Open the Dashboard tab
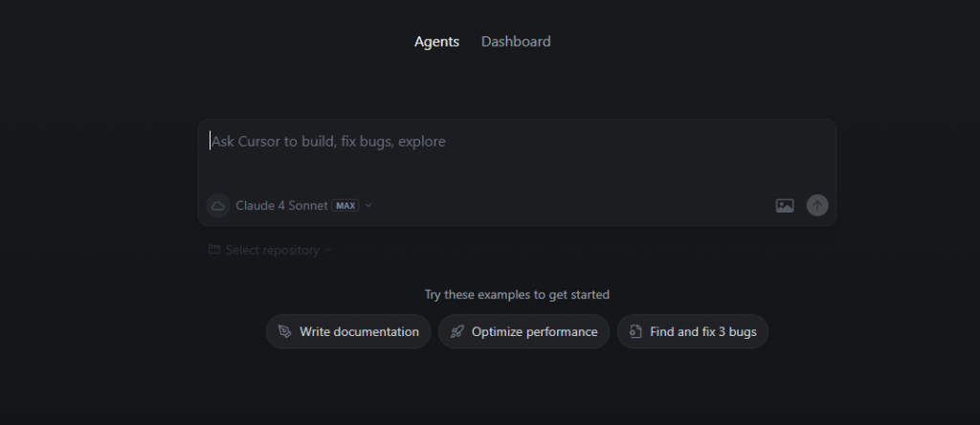The image size is (980, 425). click(x=516, y=42)
